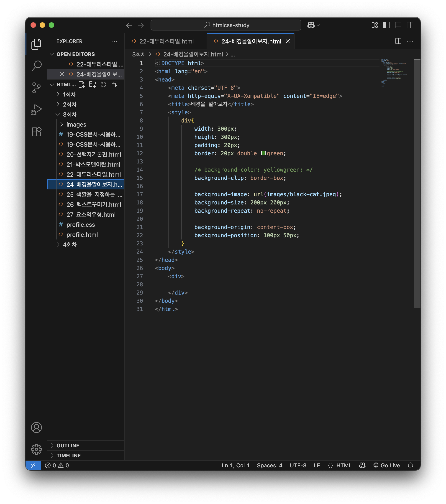Expand the 4회차 folder
The width and height of the screenshot is (446, 504).
[70, 245]
